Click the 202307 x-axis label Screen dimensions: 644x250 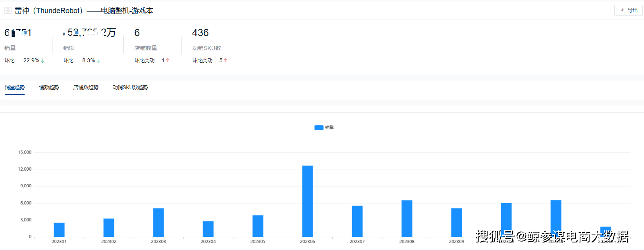point(357,242)
